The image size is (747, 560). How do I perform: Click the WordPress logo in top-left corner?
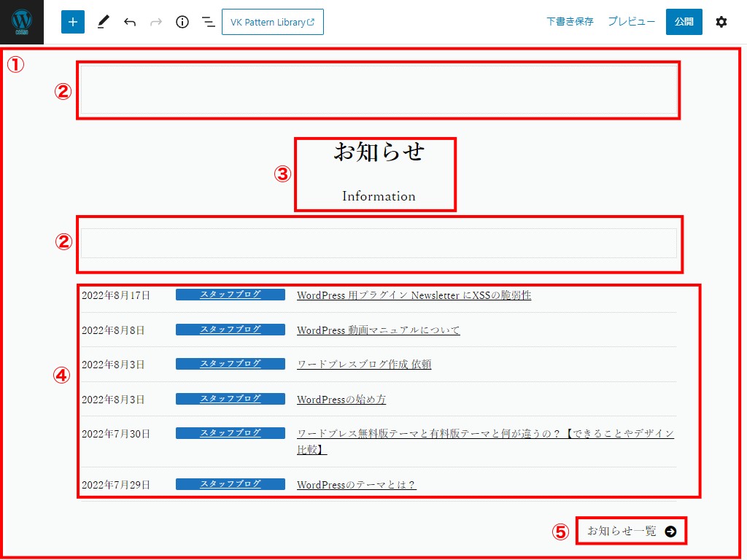point(22,22)
